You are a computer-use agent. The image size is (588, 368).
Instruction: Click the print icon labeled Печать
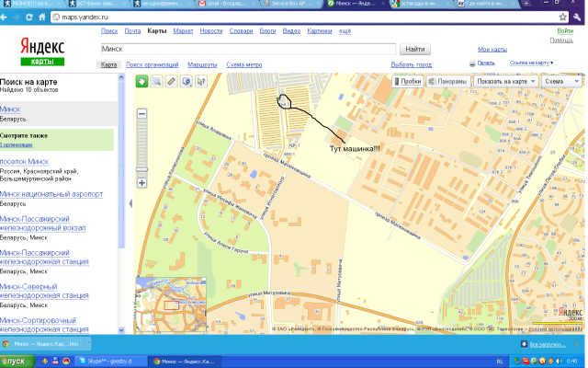tap(485, 63)
